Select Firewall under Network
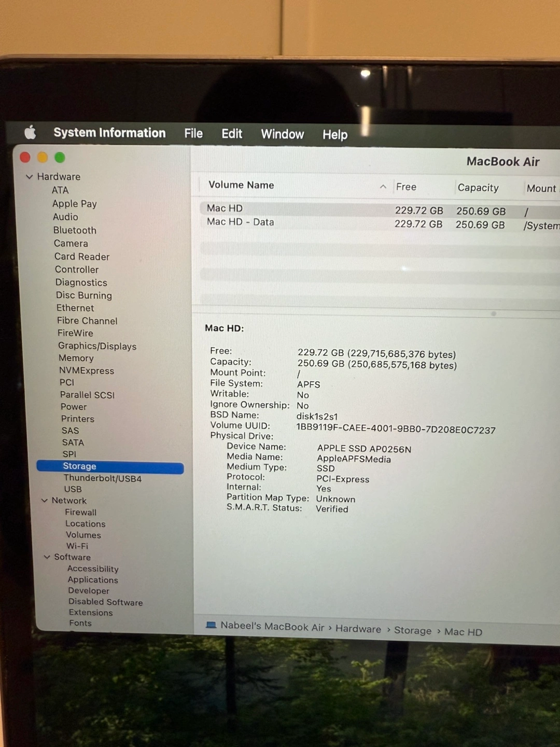This screenshot has height=747, width=560. click(81, 512)
